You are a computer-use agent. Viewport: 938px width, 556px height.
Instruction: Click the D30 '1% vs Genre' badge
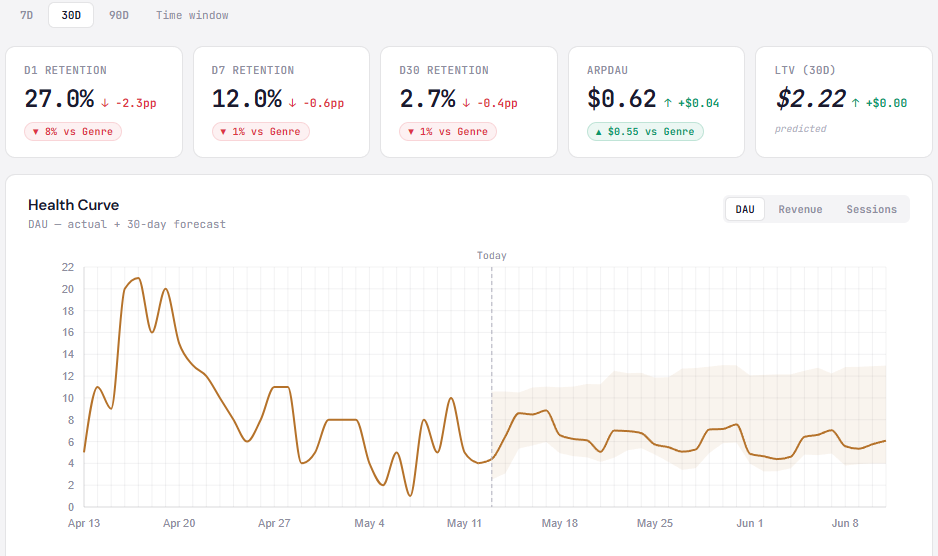pos(448,132)
